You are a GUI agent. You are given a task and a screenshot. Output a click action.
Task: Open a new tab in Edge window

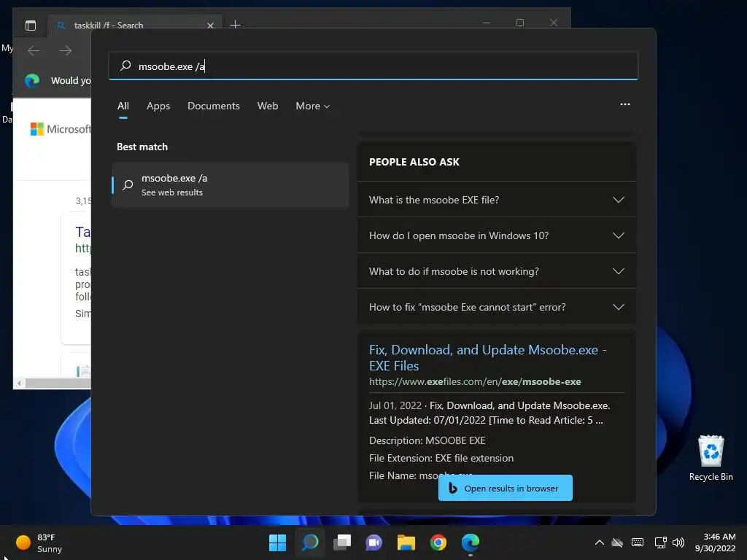coord(235,24)
